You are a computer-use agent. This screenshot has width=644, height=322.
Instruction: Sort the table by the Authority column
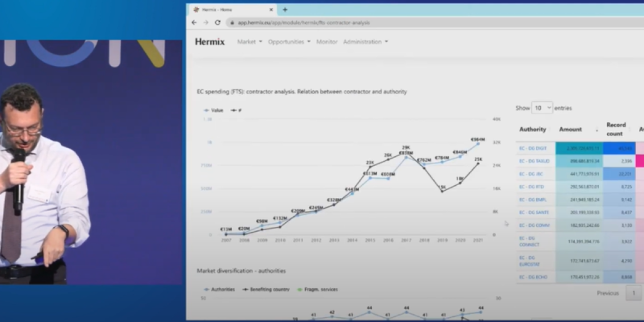533,129
